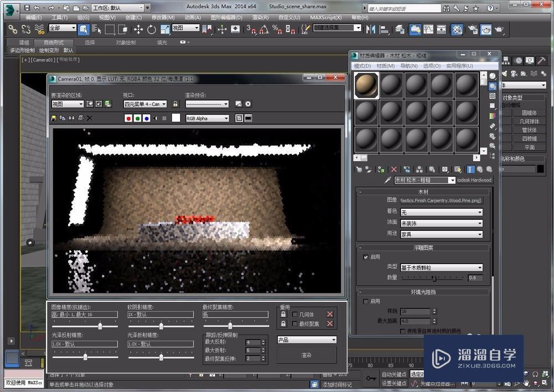This screenshot has height=392, width=554.
Task: Click the 自动关键点 button
Action: 394,374
